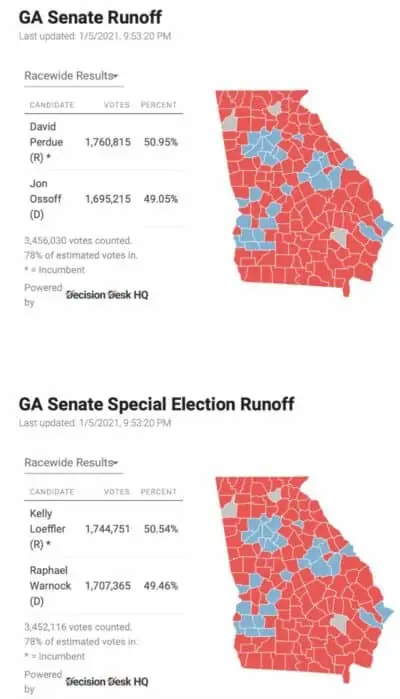Click David Perdue candidate row
Screen dimensions: 400x699
click(x=103, y=142)
